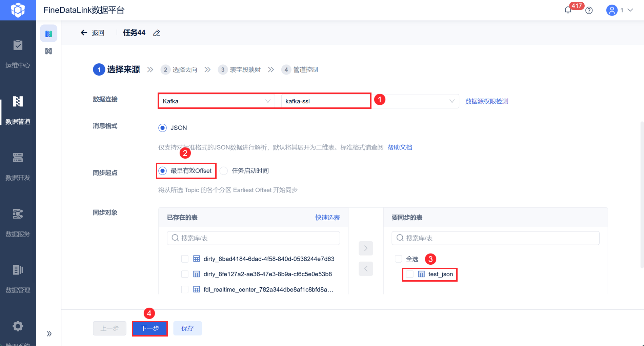Check the test_json table checkbox
This screenshot has height=346, width=644.
[x=410, y=274]
